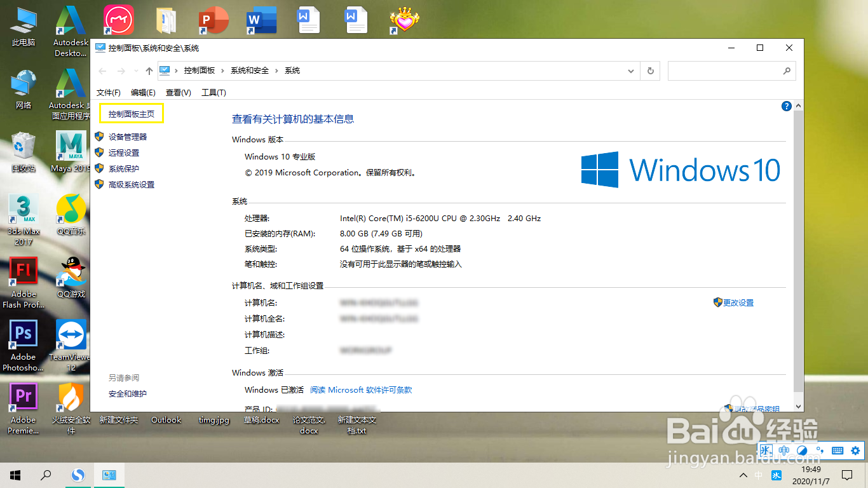Toggle 中 language indicator in system tray
868x488 pixels.
click(759, 475)
